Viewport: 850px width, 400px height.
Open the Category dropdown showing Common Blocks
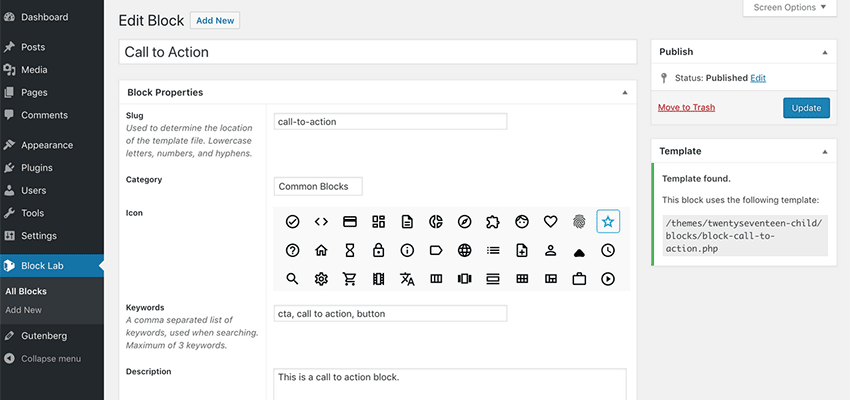click(x=318, y=186)
